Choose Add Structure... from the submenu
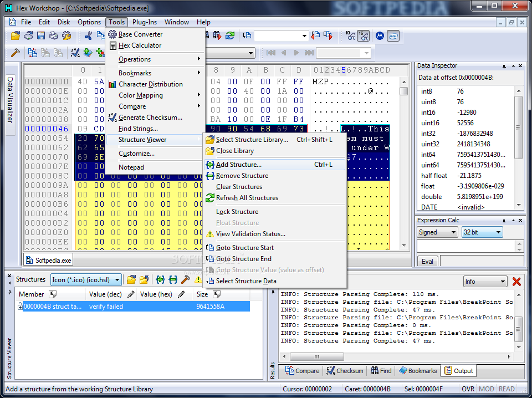Image resolution: width=532 pixels, height=398 pixels. [274, 165]
